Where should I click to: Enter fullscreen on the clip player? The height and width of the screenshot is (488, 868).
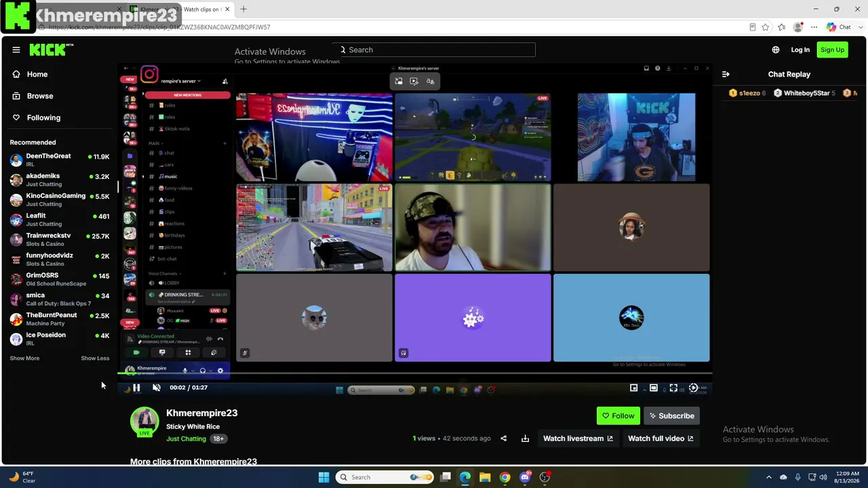(x=673, y=388)
